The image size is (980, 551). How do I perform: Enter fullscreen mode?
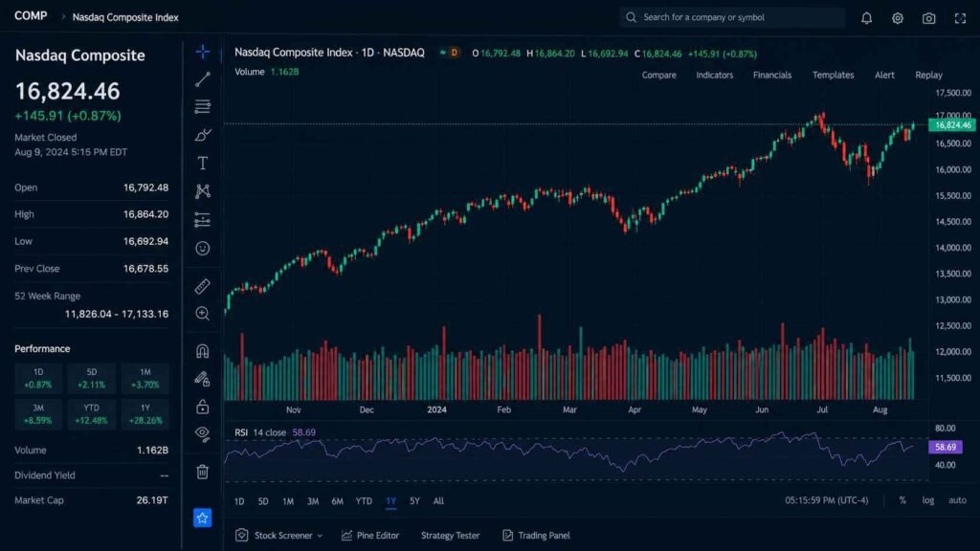click(960, 18)
